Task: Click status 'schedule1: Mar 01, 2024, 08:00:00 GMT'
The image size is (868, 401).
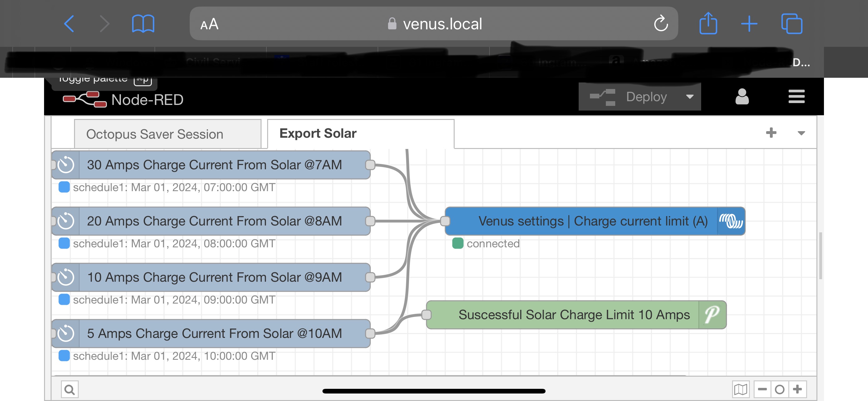Action: click(174, 243)
